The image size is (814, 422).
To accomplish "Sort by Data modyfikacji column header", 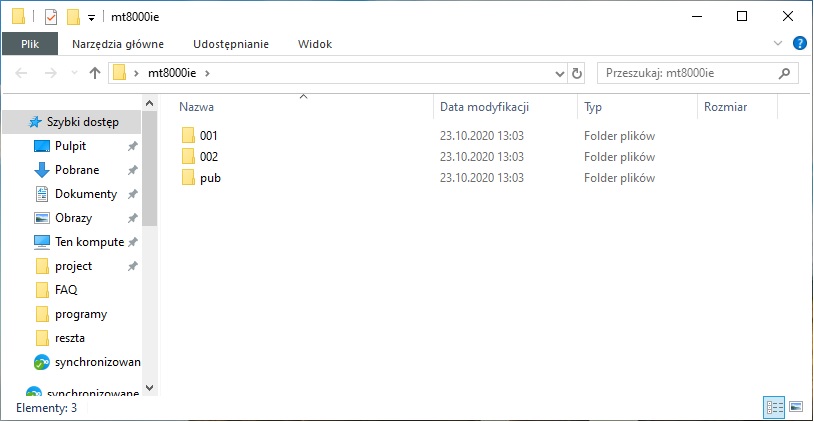I will point(505,107).
